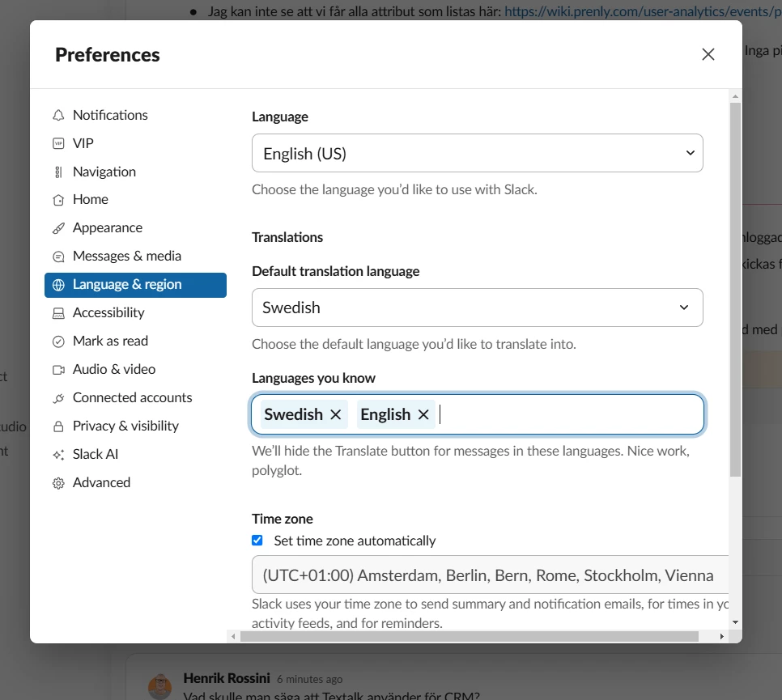Viewport: 782px width, 700px height.
Task: Open Advanced settings
Action: tap(135, 482)
